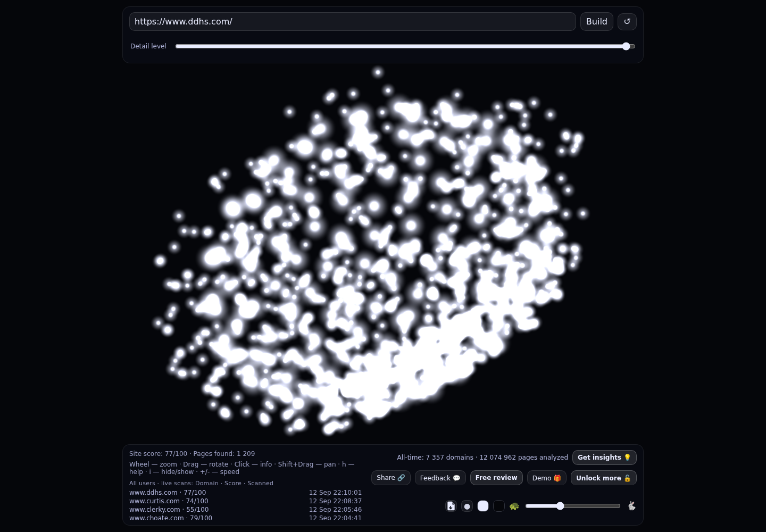The width and height of the screenshot is (766, 532).
Task: Click the reload arrow button beside Build
Action: (x=627, y=21)
